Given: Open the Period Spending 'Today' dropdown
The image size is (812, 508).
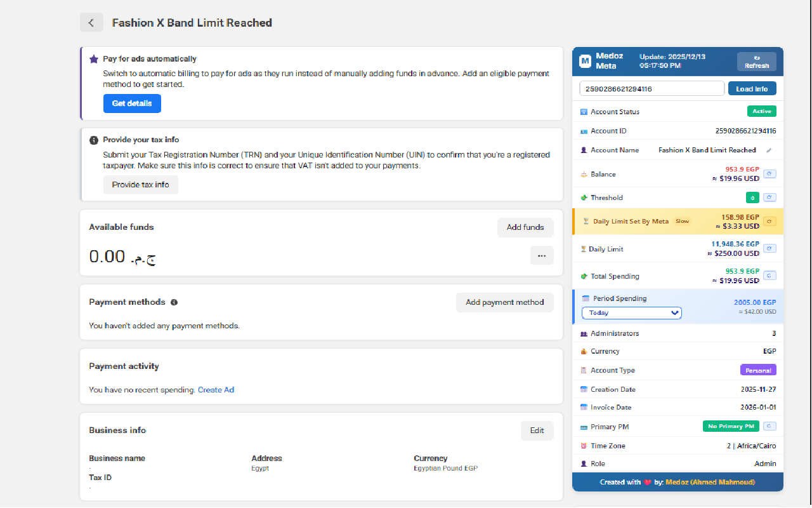Looking at the screenshot, I should coord(631,312).
